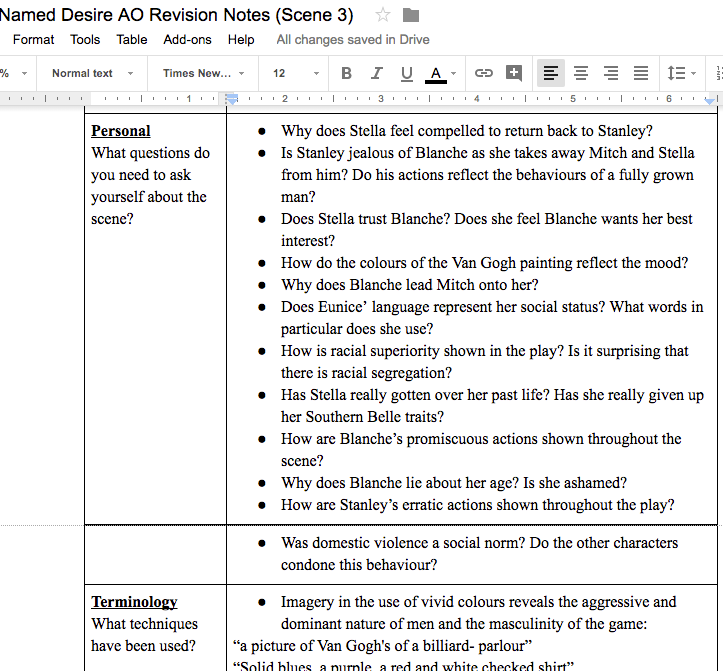Toggle bold formatting
Viewport: 723px width, 671px height.
346,73
